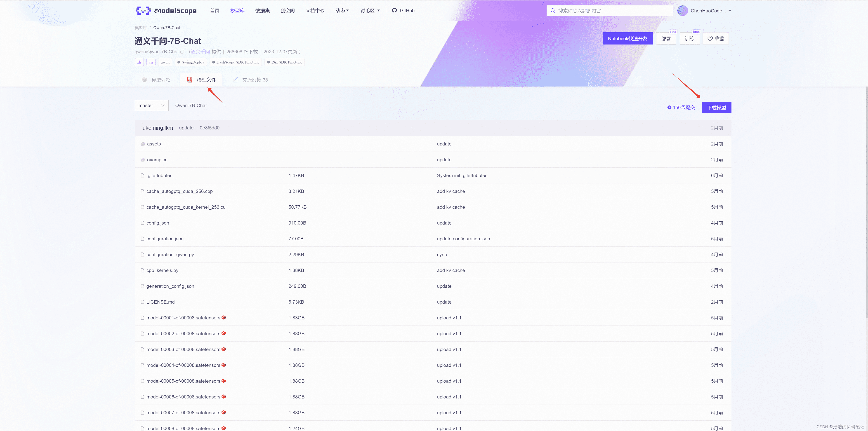Click commit message 'update configuration.json'

[x=463, y=239]
